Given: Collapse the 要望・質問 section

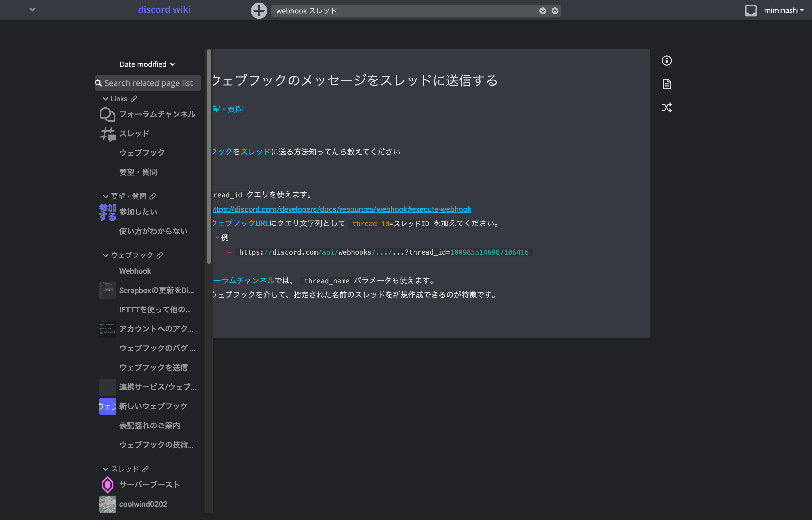Looking at the screenshot, I should (x=106, y=196).
